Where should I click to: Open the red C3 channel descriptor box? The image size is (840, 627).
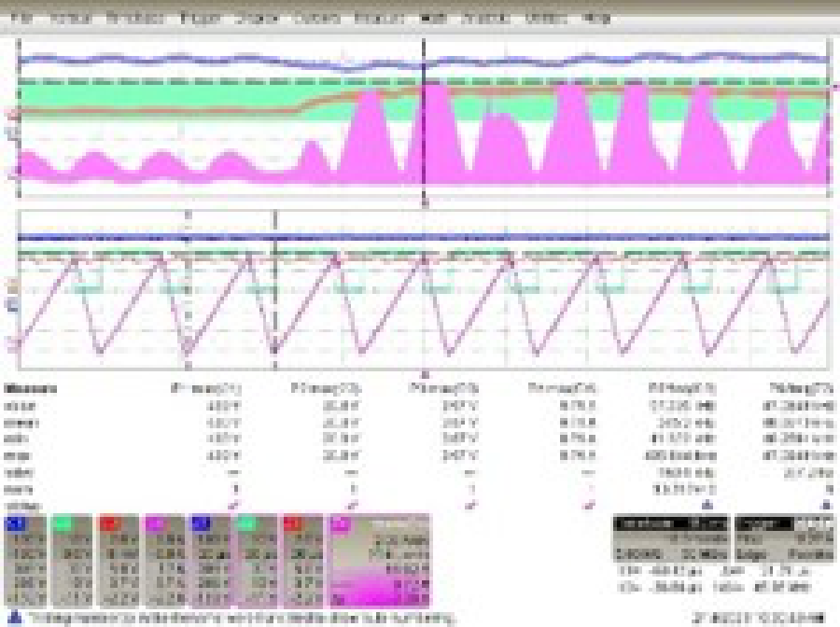point(118,560)
